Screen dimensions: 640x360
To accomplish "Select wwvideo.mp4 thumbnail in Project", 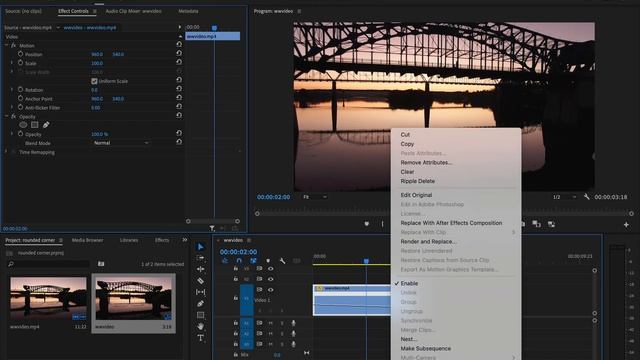I will (48, 298).
